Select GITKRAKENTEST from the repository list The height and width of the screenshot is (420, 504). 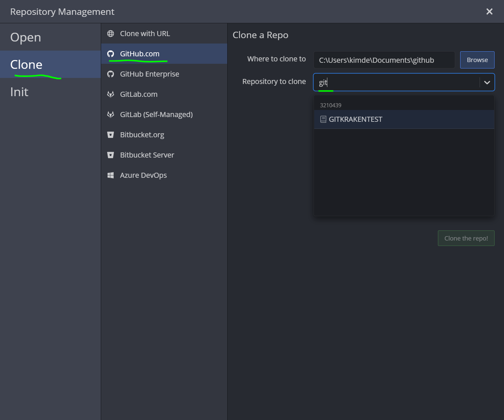(x=404, y=119)
